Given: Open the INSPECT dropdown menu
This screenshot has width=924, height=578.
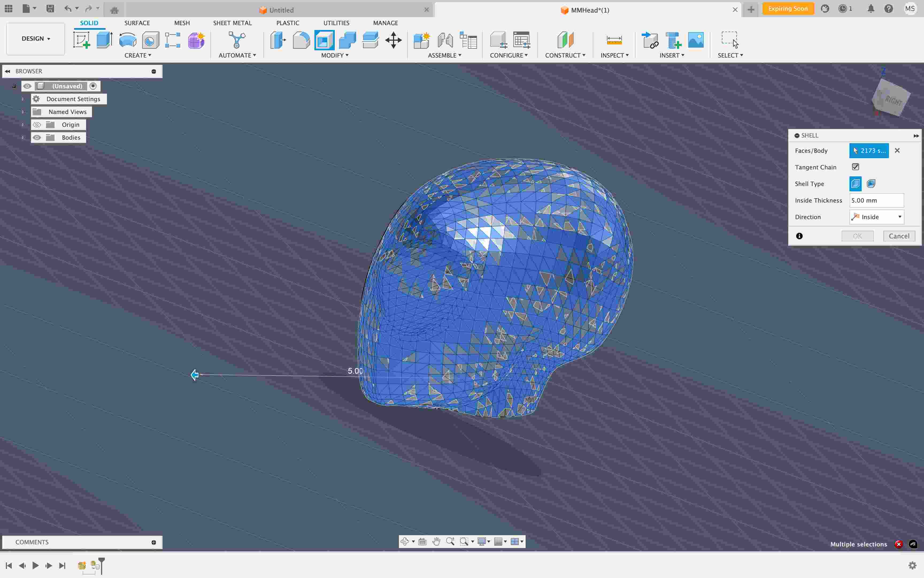Looking at the screenshot, I should pyautogui.click(x=614, y=55).
